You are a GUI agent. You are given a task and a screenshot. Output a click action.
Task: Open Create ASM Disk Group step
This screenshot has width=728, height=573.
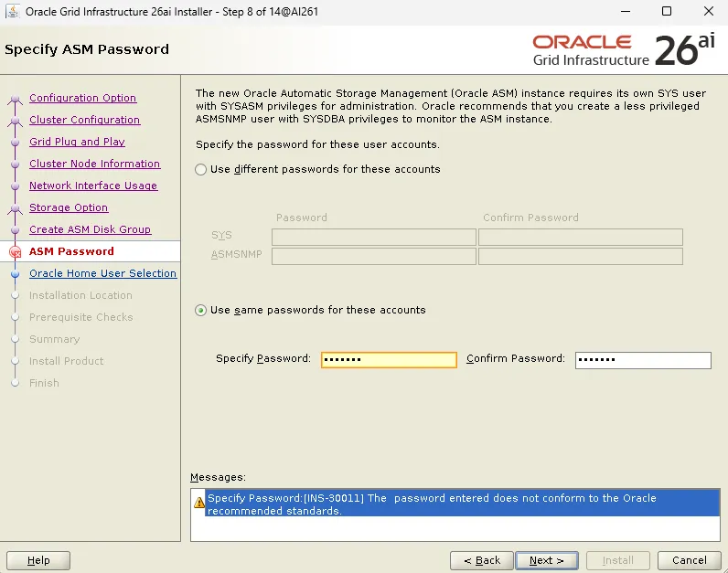point(90,229)
